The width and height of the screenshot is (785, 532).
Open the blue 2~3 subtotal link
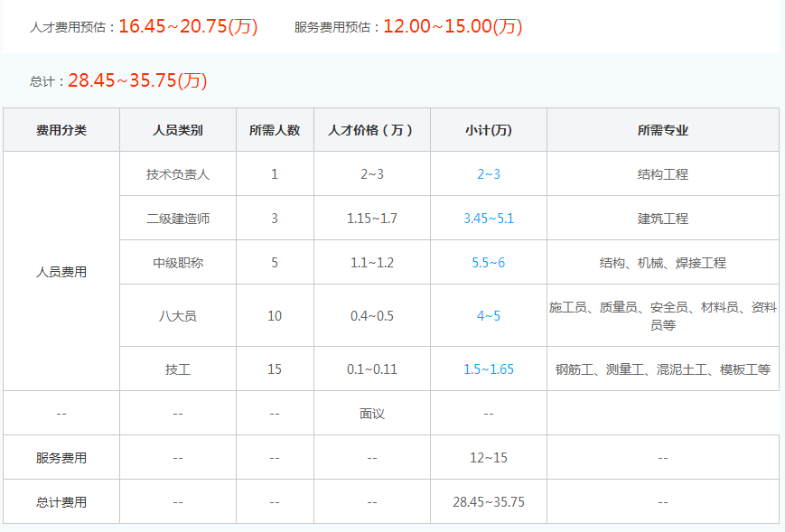[x=488, y=174]
